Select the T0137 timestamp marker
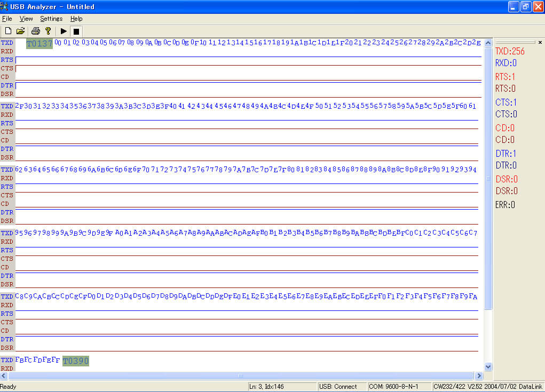Viewport: 545px width, 392px height. 40,44
